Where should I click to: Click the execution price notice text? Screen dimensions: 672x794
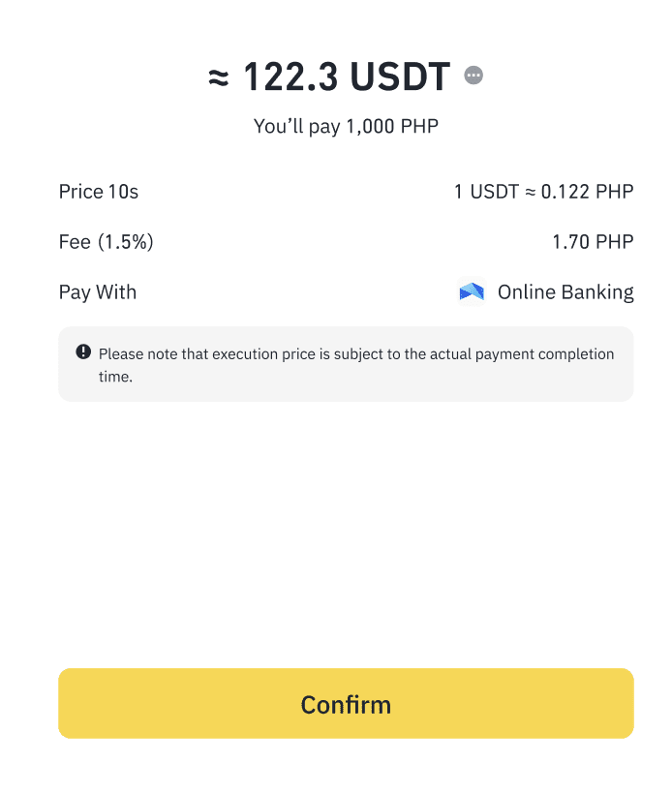[x=356, y=353]
